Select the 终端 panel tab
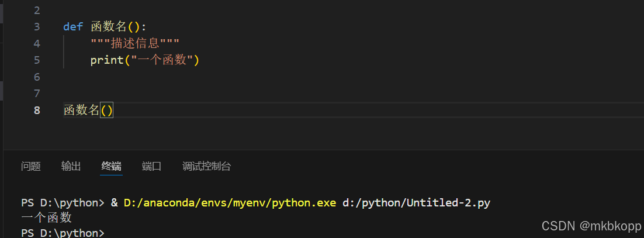The image size is (644, 238). pos(111,167)
